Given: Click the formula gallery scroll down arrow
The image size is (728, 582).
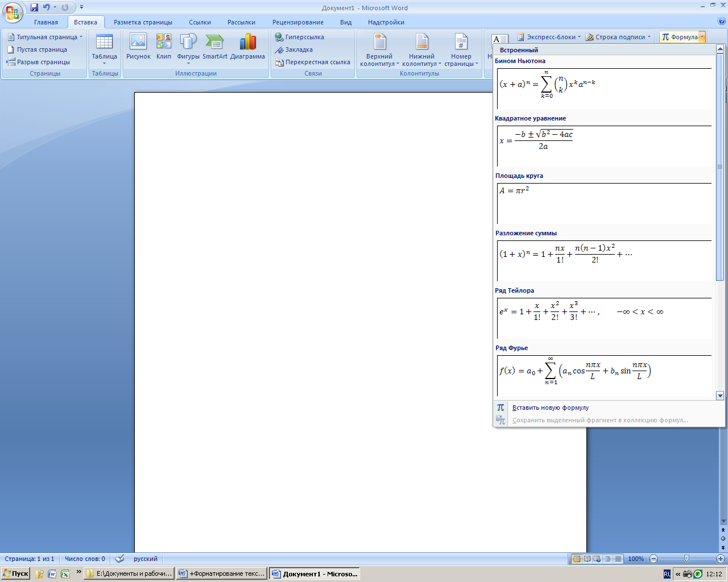Looking at the screenshot, I should pyautogui.click(x=720, y=396).
